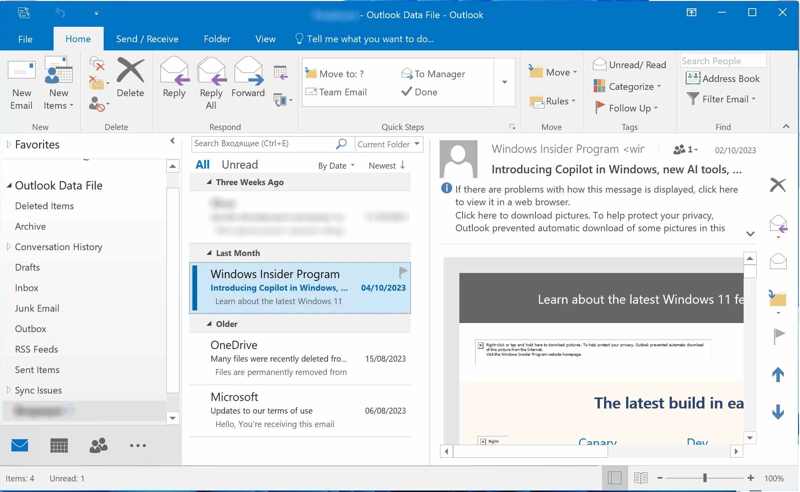Switch to Reading view in status bar
The height and width of the screenshot is (492, 800).
pos(641,478)
